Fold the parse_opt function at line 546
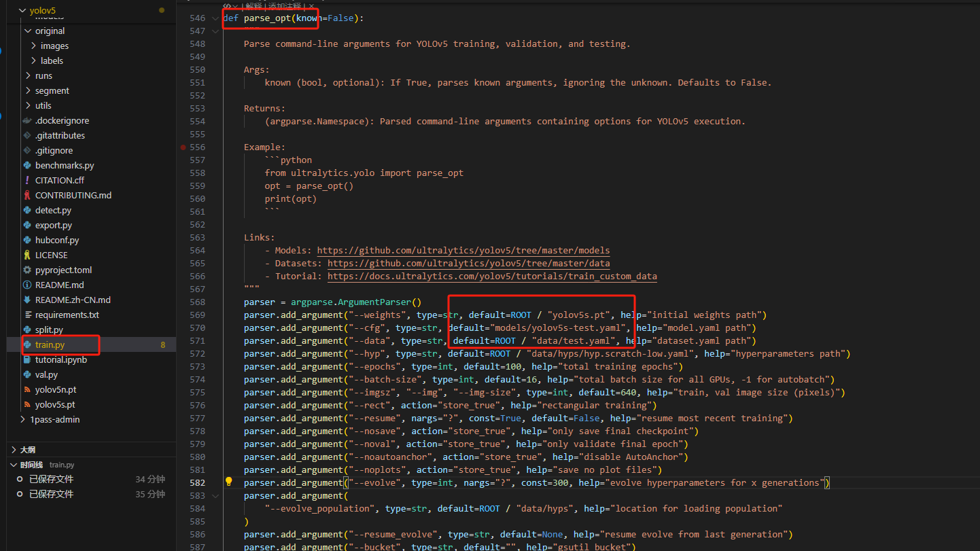 215,18
